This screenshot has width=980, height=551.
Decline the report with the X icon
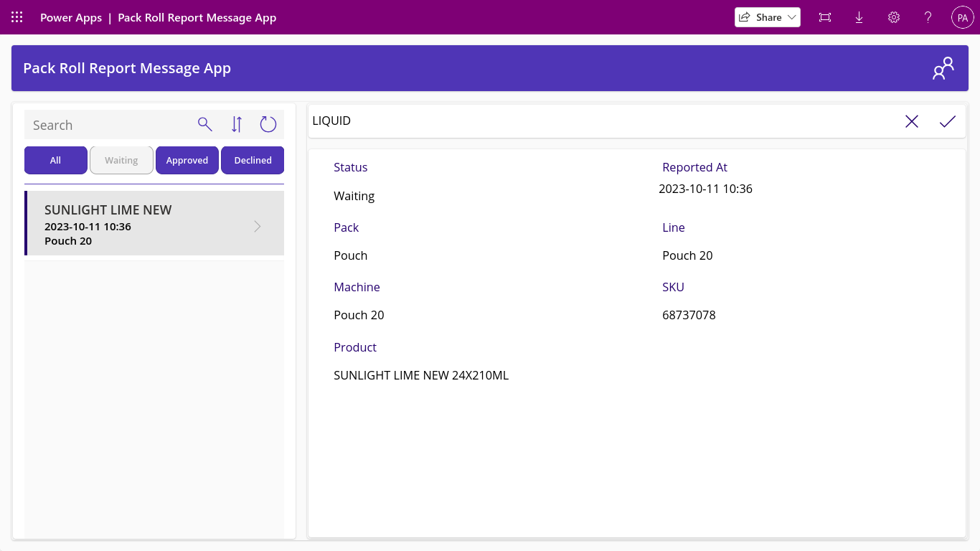coord(912,121)
